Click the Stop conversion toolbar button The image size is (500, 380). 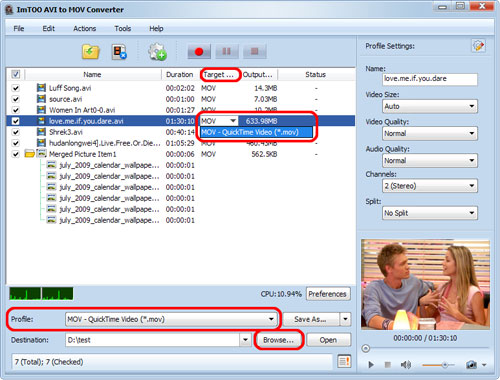pos(255,51)
